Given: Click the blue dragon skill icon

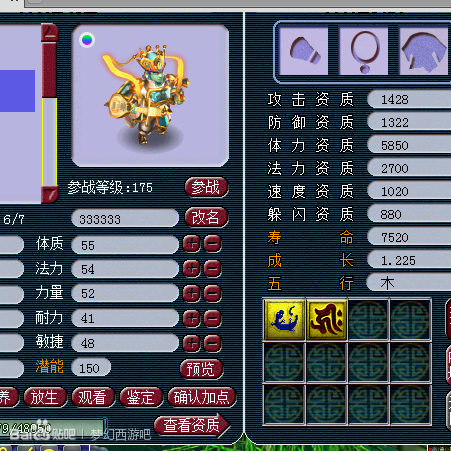Looking at the screenshot, I should click(284, 320).
